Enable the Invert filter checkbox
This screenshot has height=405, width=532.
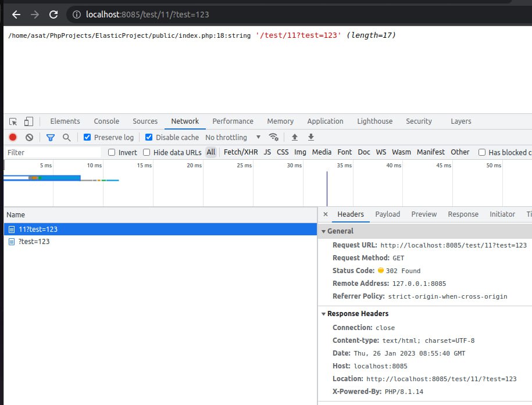click(112, 152)
